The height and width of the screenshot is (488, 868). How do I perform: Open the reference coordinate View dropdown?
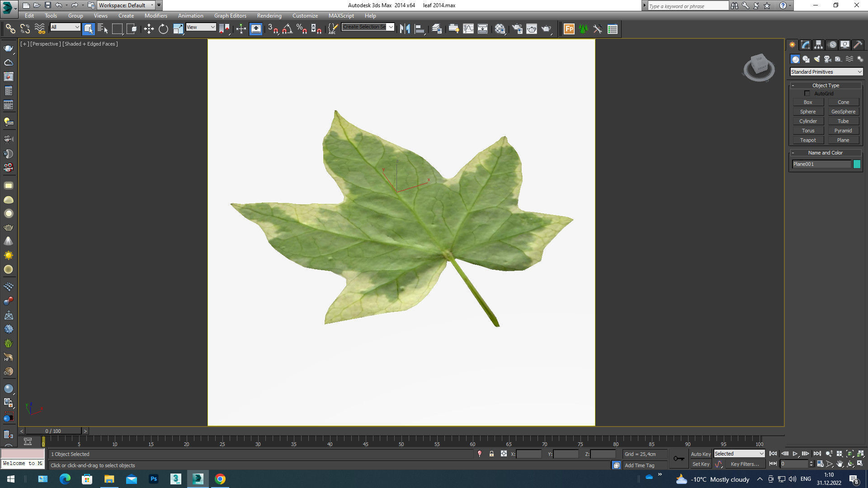[201, 27]
